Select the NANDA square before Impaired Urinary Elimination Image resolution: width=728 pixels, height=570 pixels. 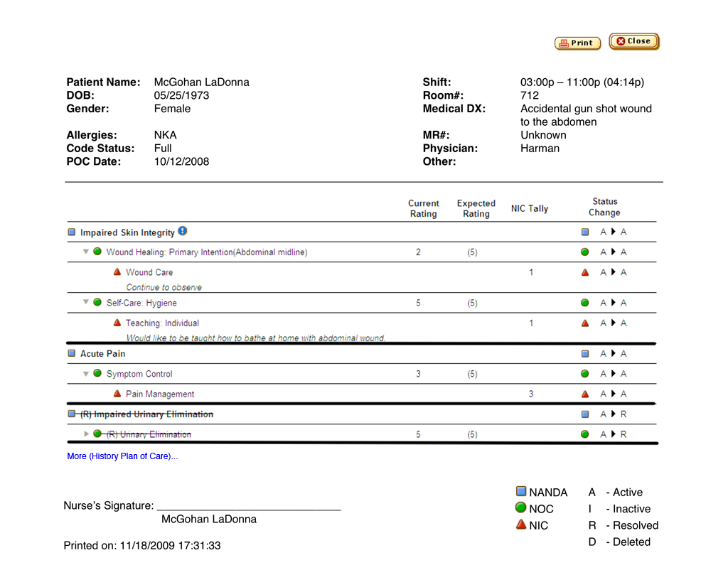pos(72,414)
